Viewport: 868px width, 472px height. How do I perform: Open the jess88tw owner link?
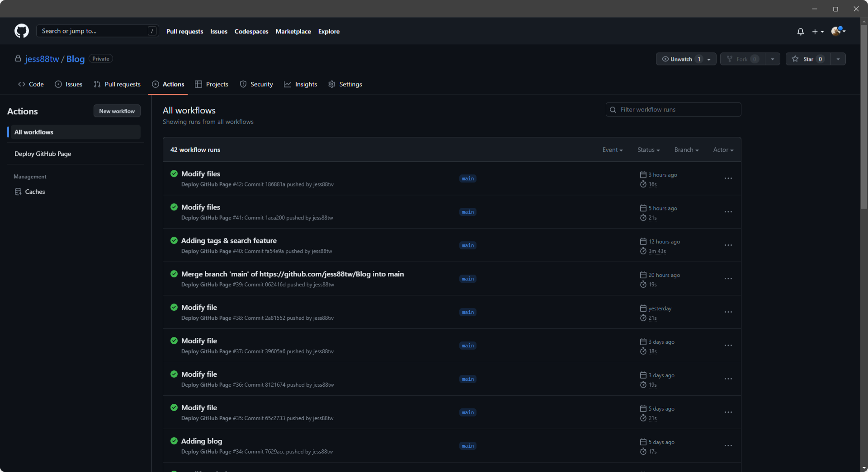42,59
